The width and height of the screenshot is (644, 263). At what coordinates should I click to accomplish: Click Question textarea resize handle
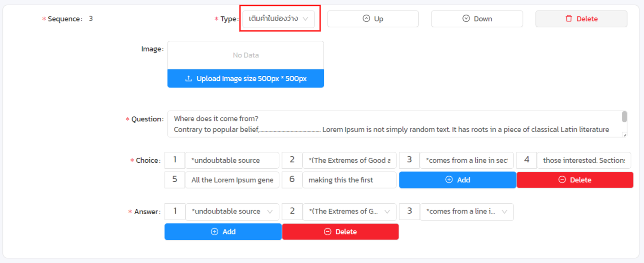coord(624,135)
